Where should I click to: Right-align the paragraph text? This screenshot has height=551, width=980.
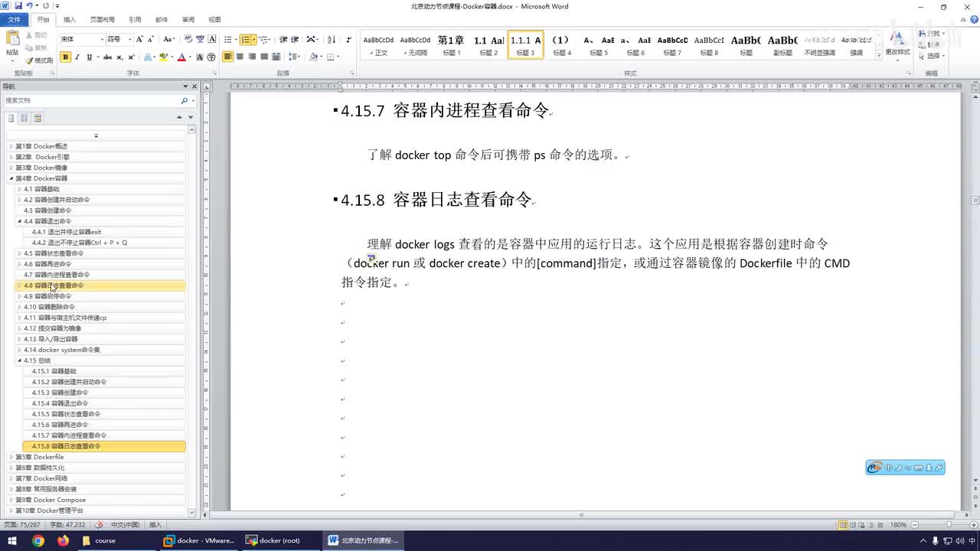(x=253, y=57)
